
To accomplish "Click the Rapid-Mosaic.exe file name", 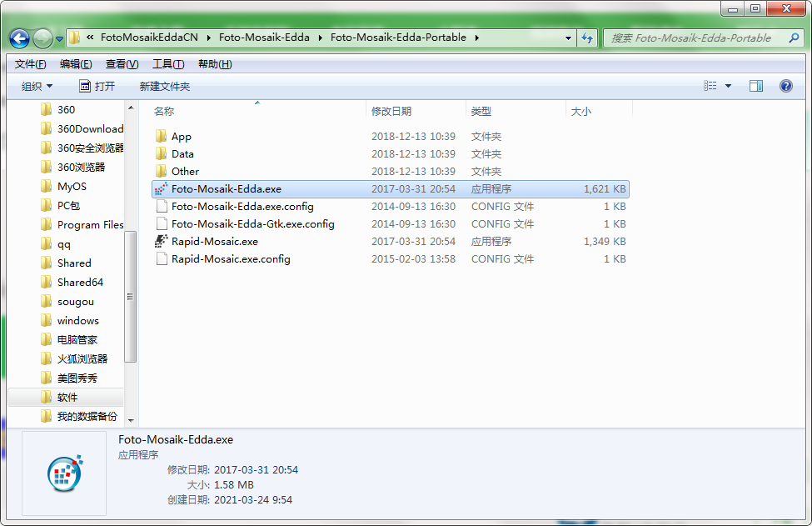I will coord(214,242).
